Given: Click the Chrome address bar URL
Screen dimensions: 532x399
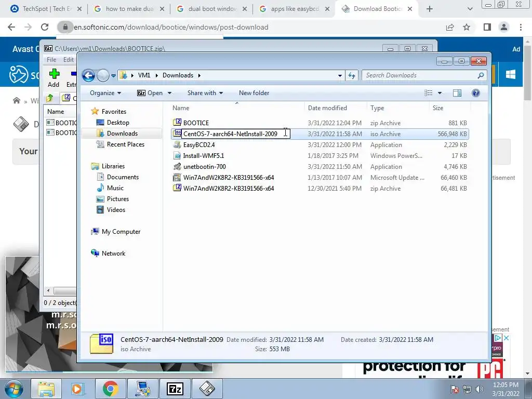Looking at the screenshot, I should 171,27.
